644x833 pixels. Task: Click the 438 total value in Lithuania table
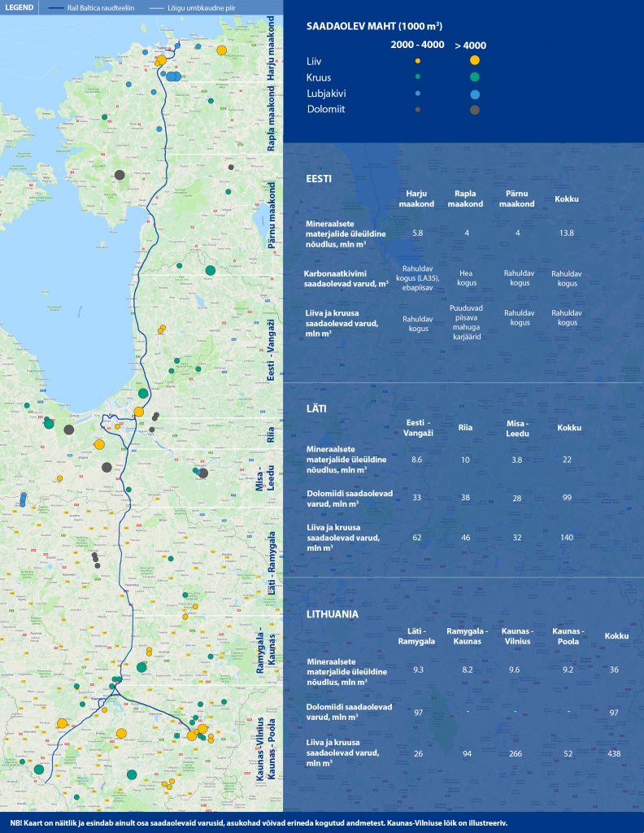click(613, 753)
